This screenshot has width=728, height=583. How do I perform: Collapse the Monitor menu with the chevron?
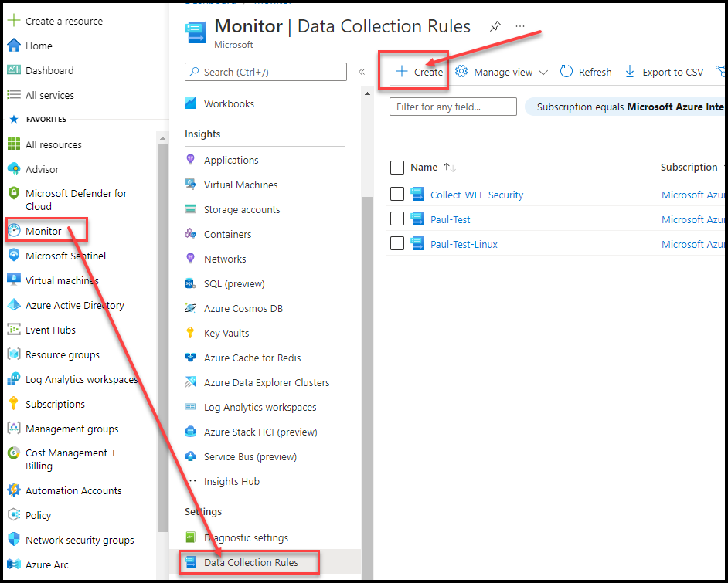tap(362, 71)
